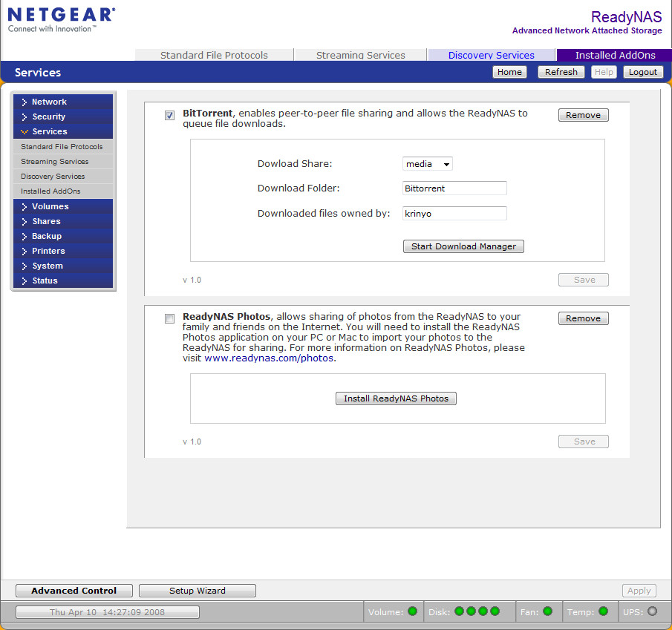
Task: Click the third Disk status light
Action: tap(483, 611)
